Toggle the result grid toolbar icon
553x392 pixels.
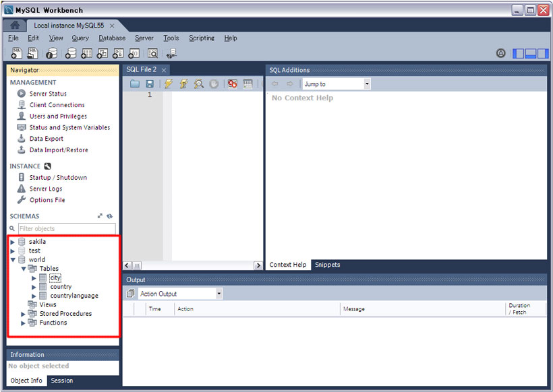pyautogui.click(x=248, y=84)
